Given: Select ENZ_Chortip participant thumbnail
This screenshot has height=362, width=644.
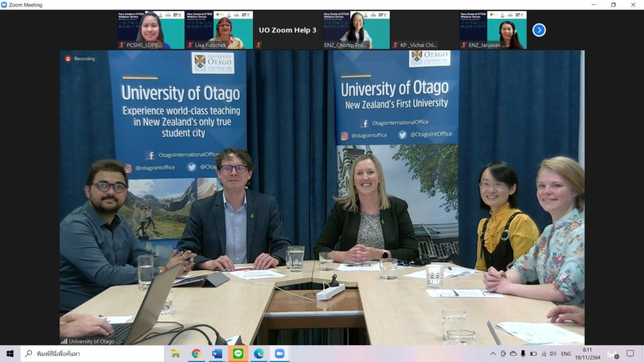Looking at the screenshot, I should (x=356, y=30).
